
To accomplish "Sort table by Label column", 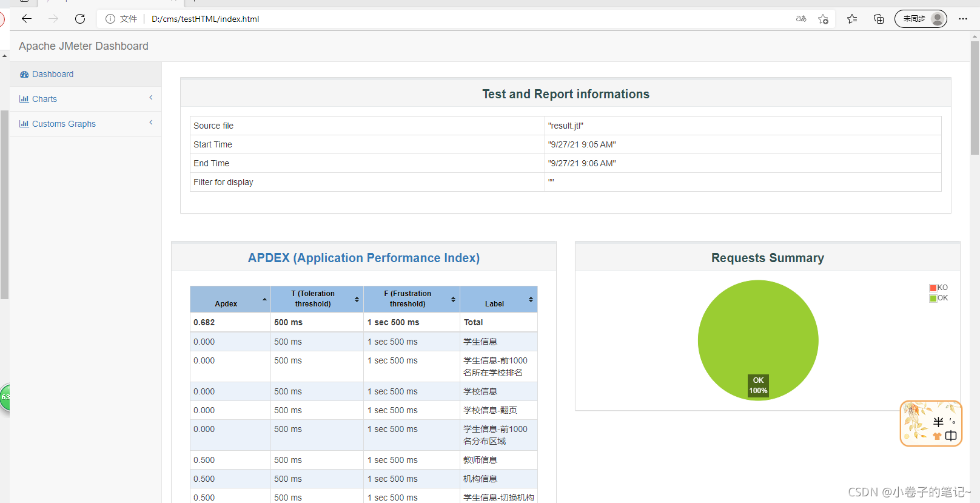I will [x=498, y=299].
